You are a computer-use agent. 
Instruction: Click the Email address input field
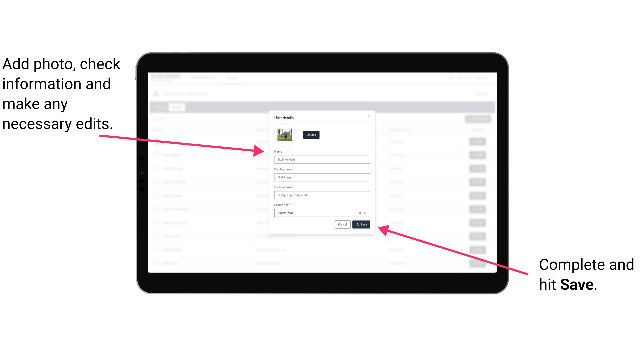[x=322, y=195]
